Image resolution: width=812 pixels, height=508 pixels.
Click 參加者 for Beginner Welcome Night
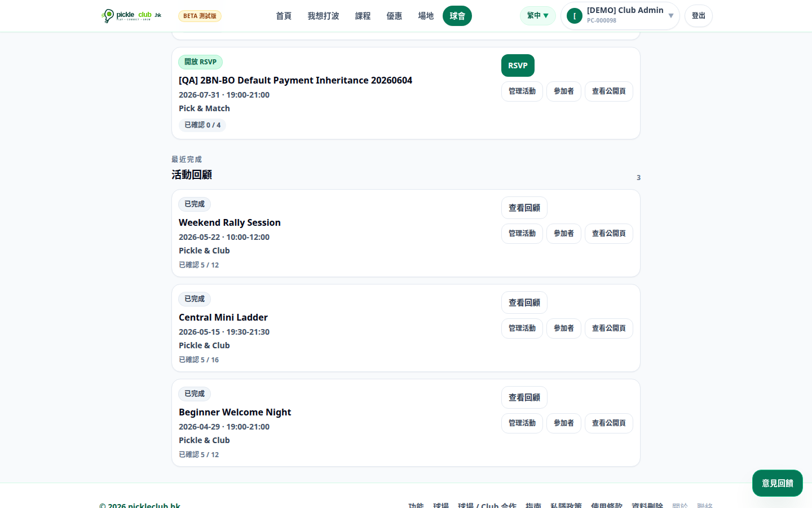(564, 423)
